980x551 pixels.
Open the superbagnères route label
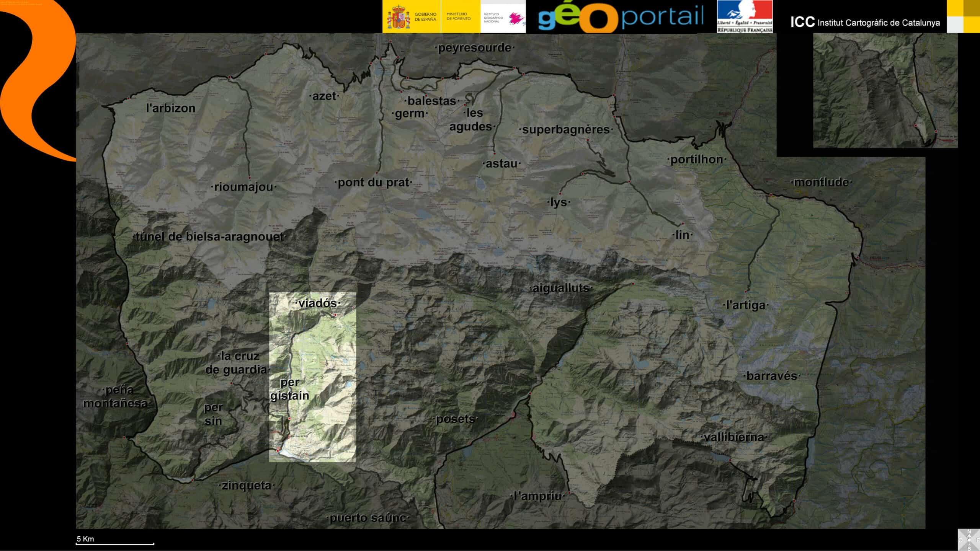[x=565, y=130]
